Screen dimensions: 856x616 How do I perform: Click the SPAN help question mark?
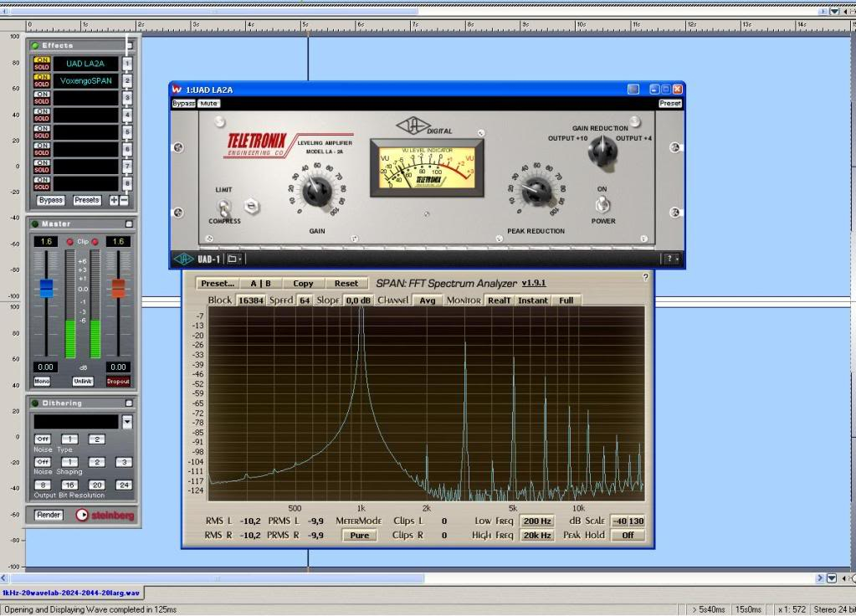pyautogui.click(x=645, y=277)
